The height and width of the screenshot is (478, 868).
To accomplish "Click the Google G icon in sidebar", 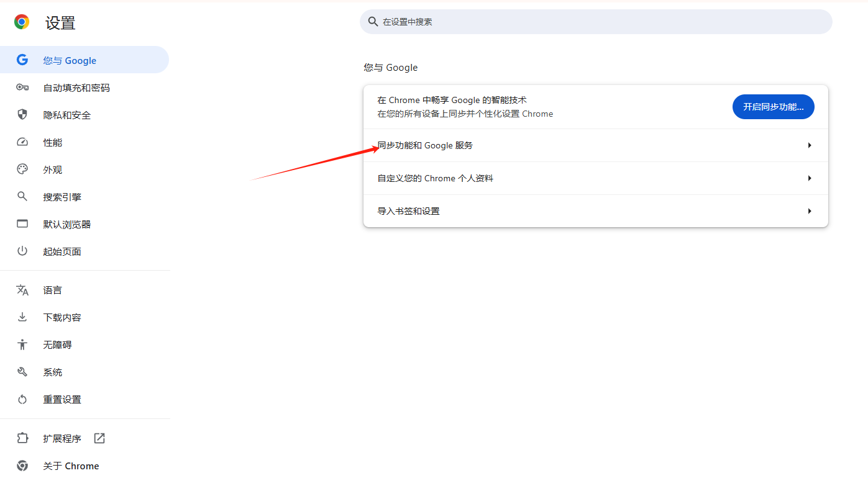I will pos(22,60).
